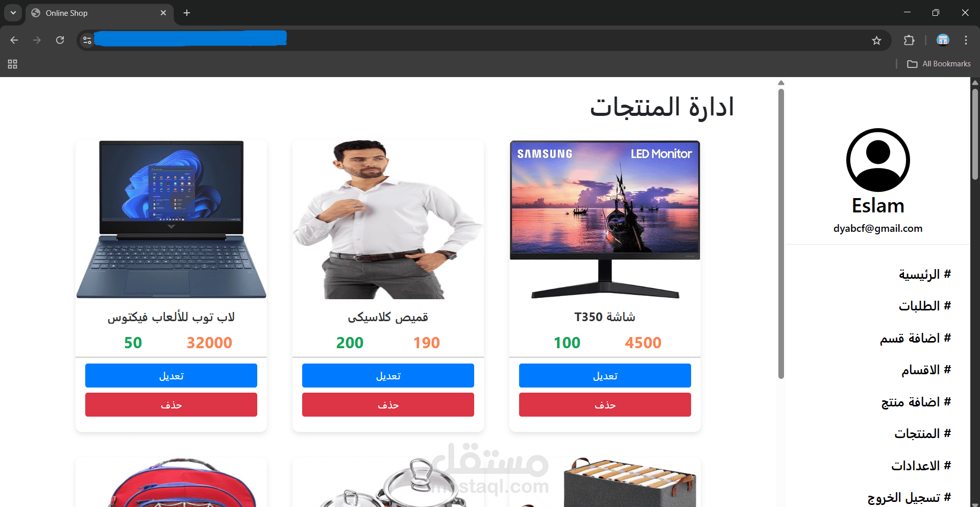This screenshot has height=507, width=980.
Task: Click the Eslam profile avatar icon
Action: click(878, 160)
